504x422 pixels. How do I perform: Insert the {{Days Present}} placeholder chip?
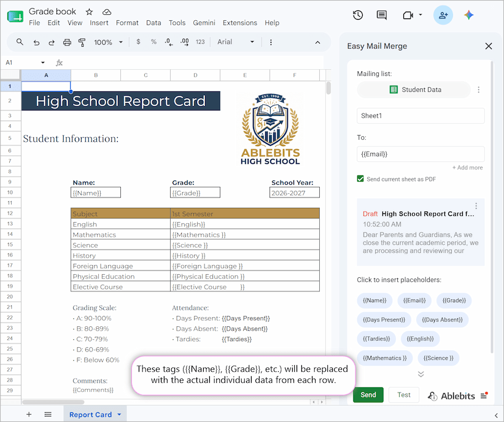[x=384, y=320]
